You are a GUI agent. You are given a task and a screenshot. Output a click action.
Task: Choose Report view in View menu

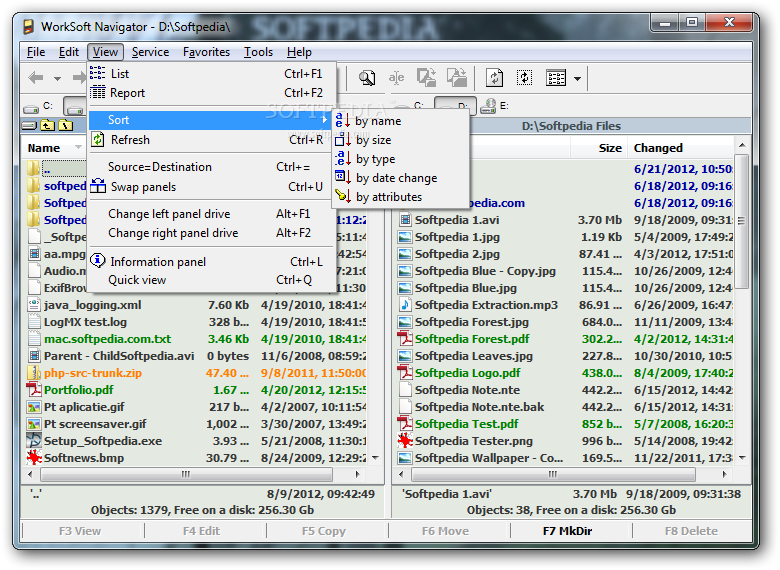[212, 93]
